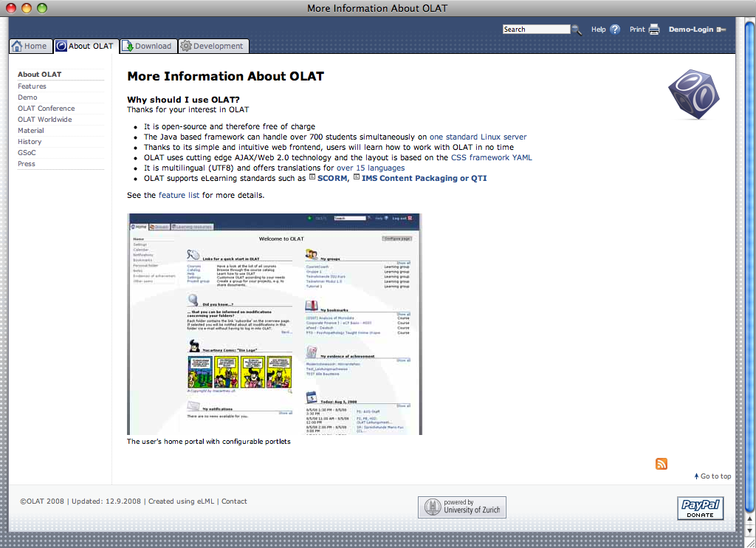Click the Home tab house icon

[17, 46]
